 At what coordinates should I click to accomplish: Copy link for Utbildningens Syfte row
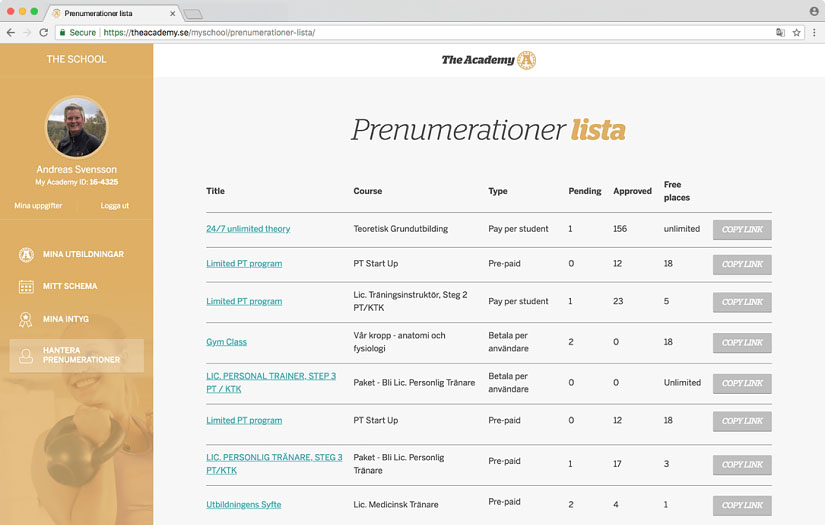(742, 506)
